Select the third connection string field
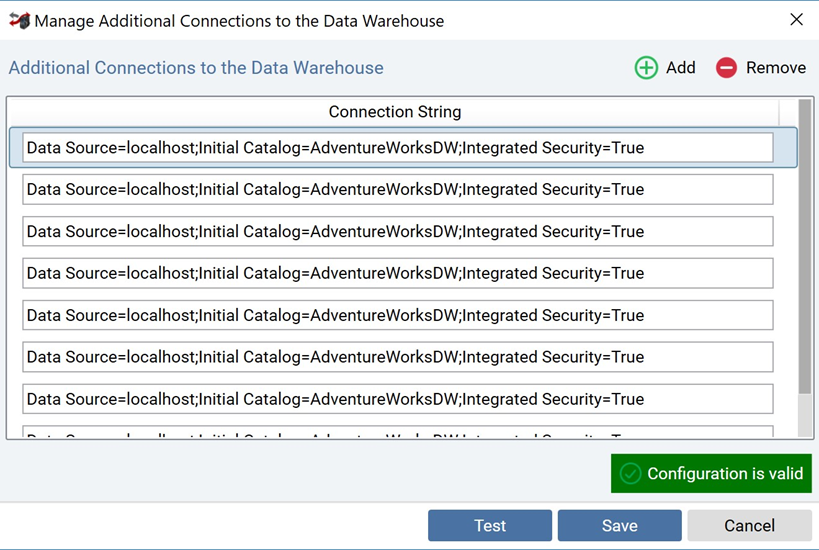 tap(397, 232)
